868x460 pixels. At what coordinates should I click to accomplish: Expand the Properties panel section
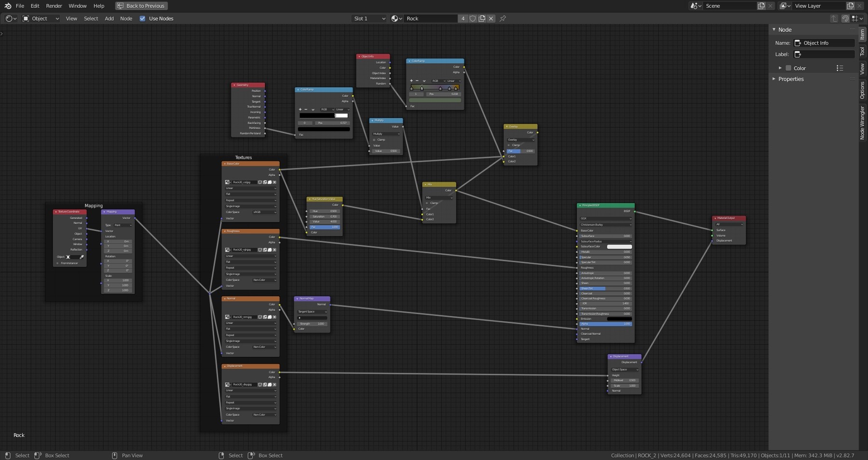click(791, 79)
